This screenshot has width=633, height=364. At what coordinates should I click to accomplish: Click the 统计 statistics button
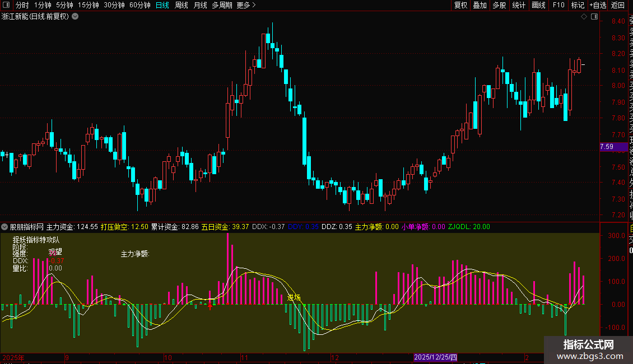coord(519,5)
